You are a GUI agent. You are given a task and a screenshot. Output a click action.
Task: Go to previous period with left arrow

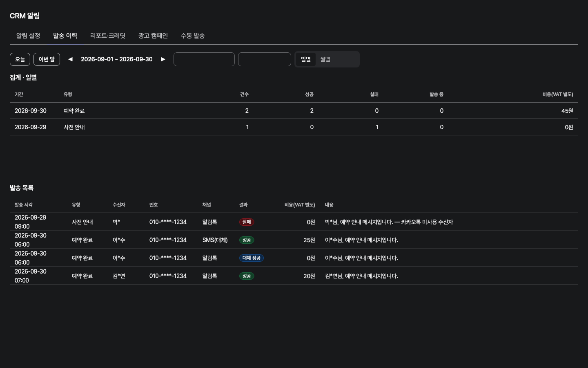(x=70, y=59)
